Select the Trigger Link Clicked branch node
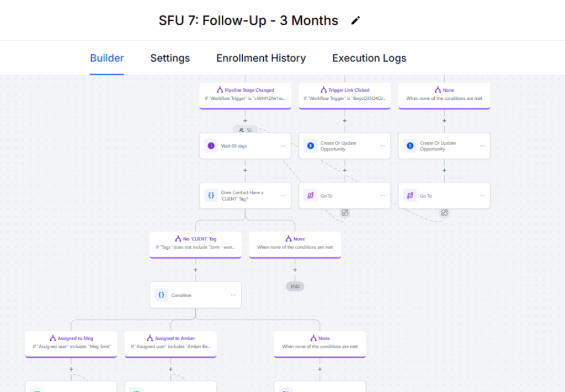The image size is (565, 392). click(x=345, y=95)
